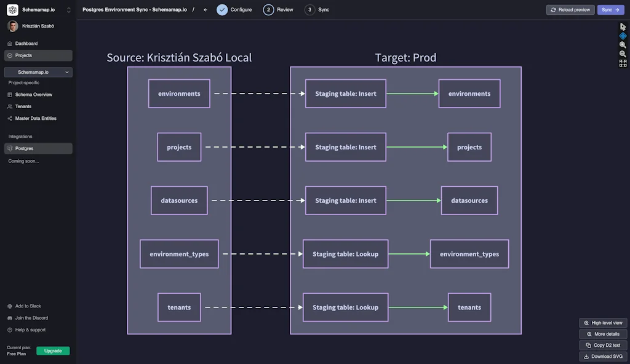Click the Reload preview button
Viewport: 630px width, 364px height.
pyautogui.click(x=570, y=9)
